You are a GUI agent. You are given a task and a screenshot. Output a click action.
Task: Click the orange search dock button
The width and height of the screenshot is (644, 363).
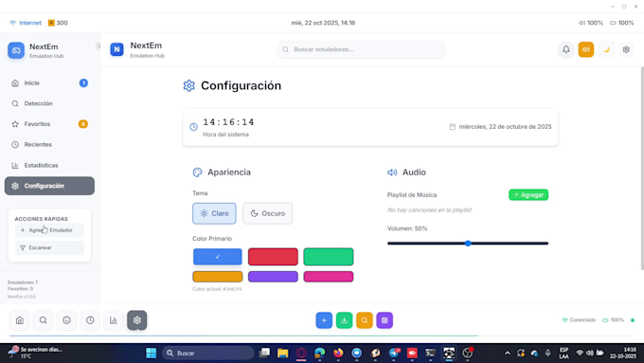coord(365,320)
